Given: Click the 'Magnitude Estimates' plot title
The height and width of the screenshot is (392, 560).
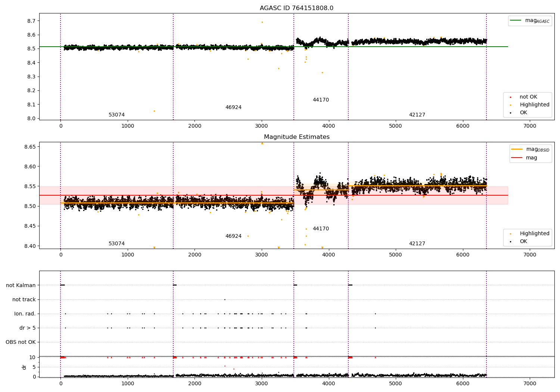Looking at the screenshot, I should pos(296,137).
